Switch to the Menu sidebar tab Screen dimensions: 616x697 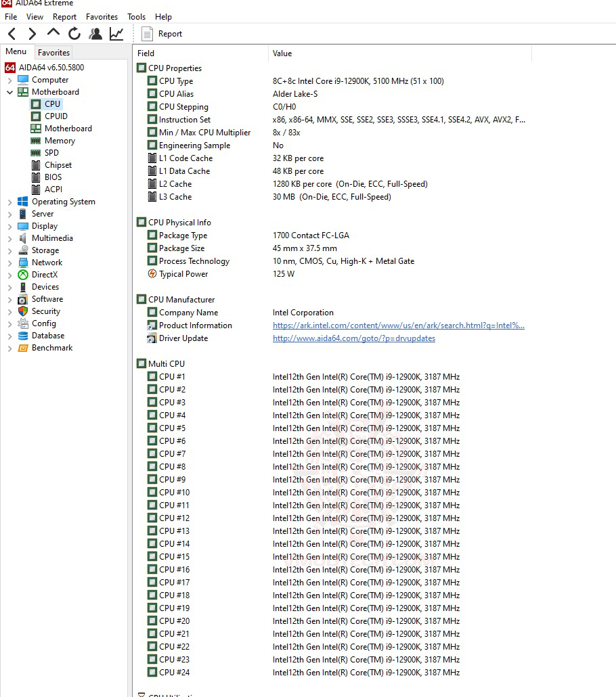click(x=16, y=51)
